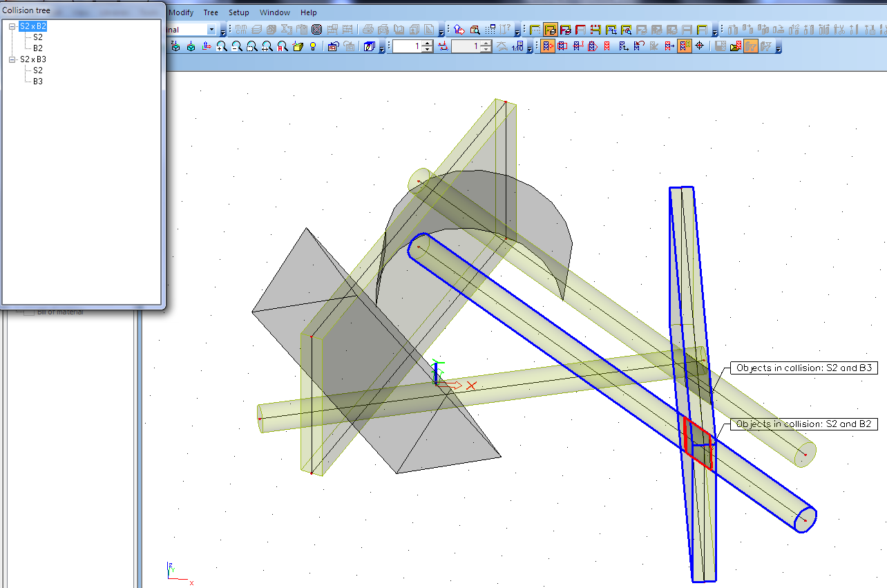Click the light bulb icon
The width and height of the screenshot is (887, 588).
coord(313,46)
